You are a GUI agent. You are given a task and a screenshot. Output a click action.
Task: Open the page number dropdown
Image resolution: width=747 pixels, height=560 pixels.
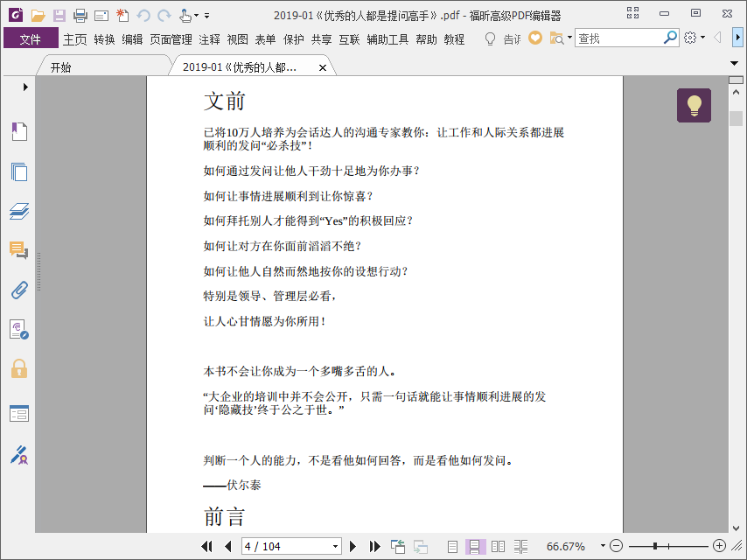tap(335, 546)
